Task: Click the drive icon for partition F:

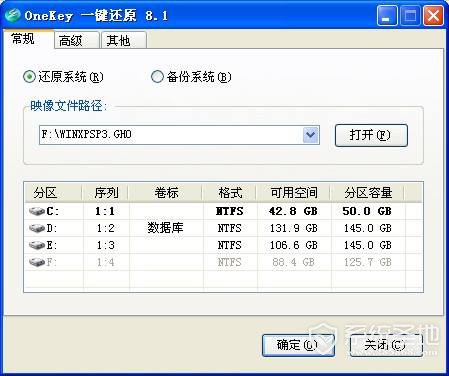Action: [37, 262]
